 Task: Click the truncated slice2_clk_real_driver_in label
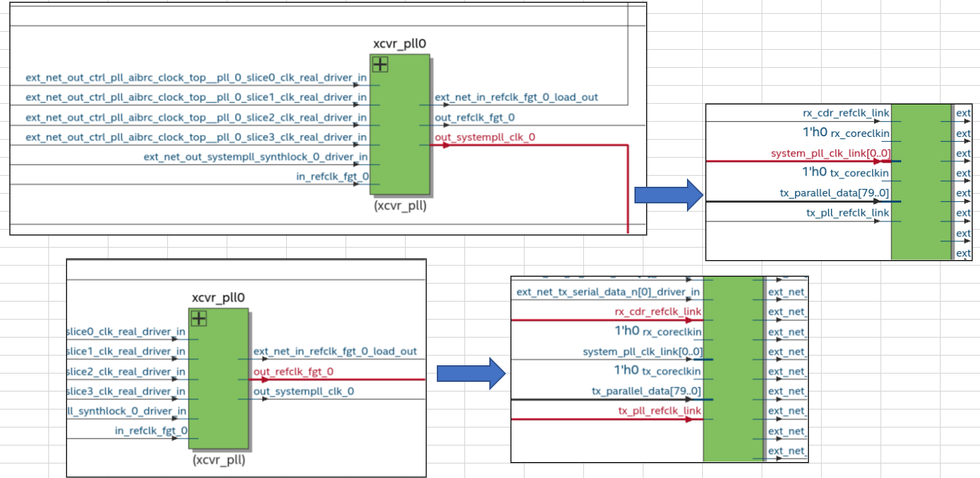pyautogui.click(x=127, y=372)
